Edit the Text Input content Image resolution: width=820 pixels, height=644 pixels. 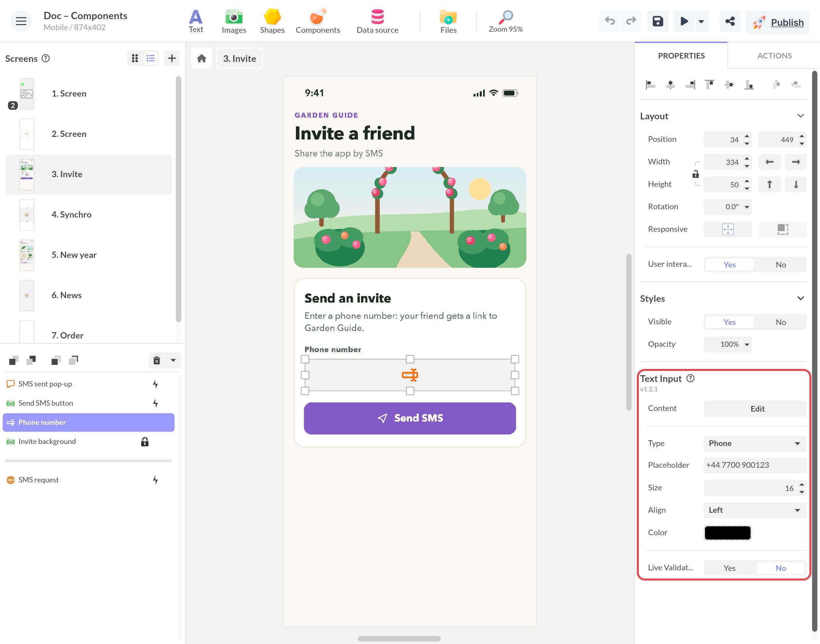click(755, 409)
